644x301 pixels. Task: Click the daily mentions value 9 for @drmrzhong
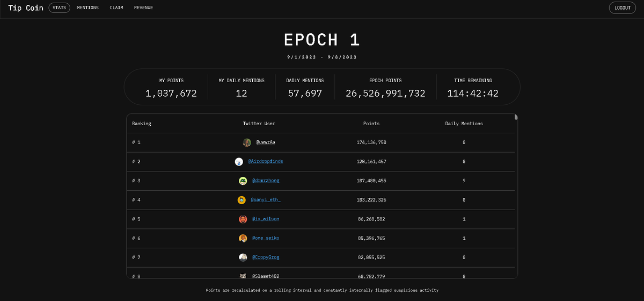(x=464, y=181)
